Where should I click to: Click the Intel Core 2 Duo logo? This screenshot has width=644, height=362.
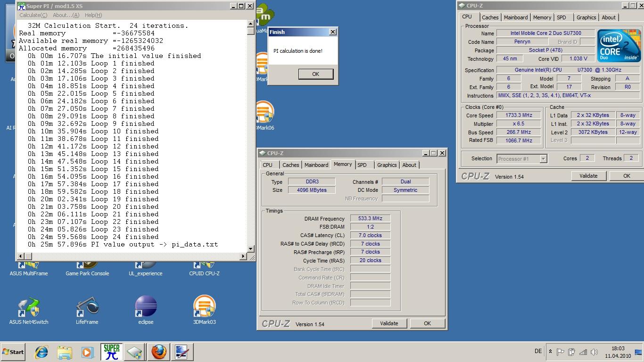tap(619, 46)
